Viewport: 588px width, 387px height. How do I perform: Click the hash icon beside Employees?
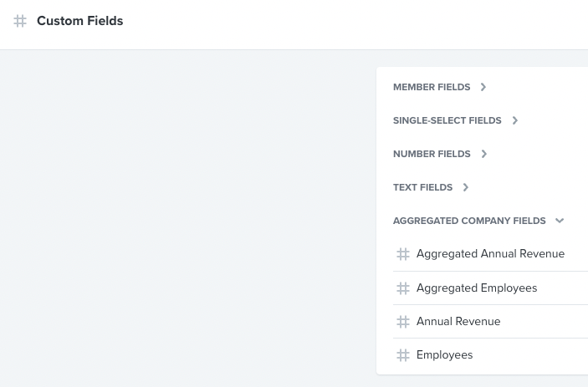coord(403,355)
